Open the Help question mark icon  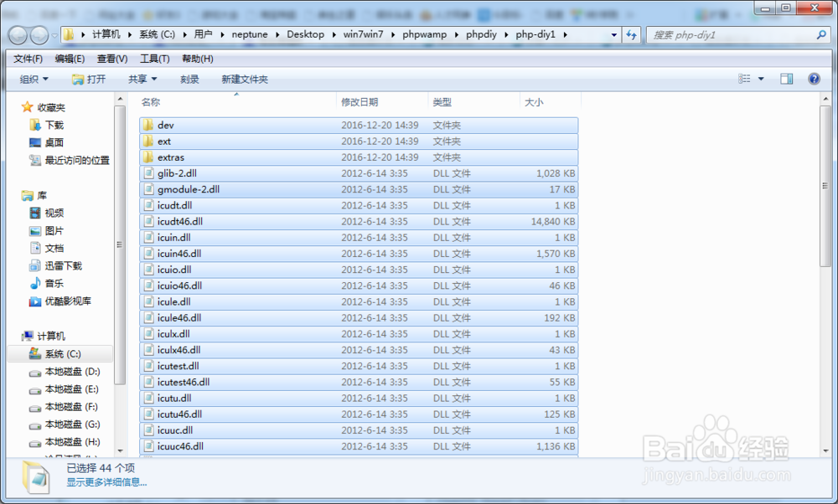814,79
